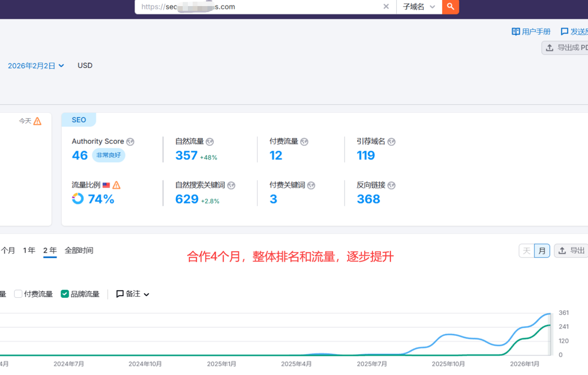Screen dimensions: 588x375
Task: Click info icon beside 付费流量
Action: [304, 142]
